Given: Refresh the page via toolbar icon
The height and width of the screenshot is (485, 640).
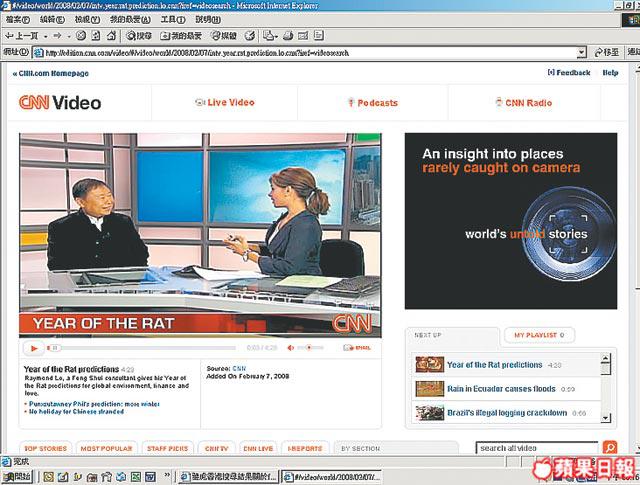Looking at the screenshot, I should pos(96,36).
